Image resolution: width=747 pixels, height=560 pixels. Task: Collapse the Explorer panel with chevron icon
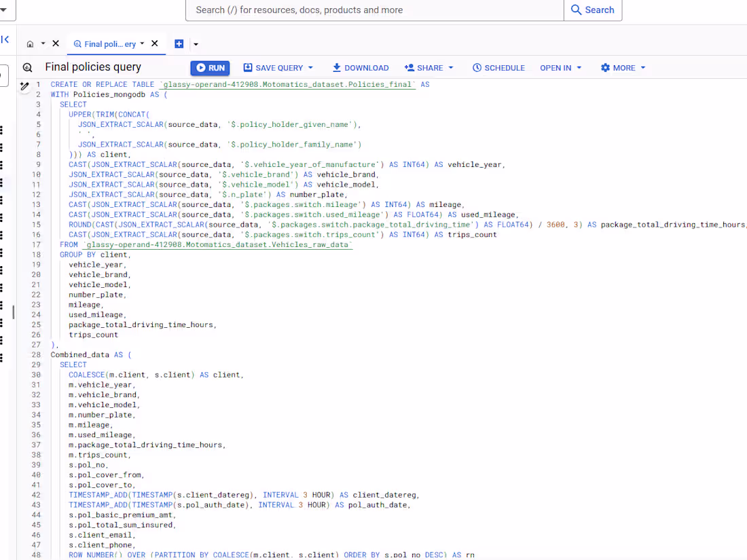(x=5, y=39)
